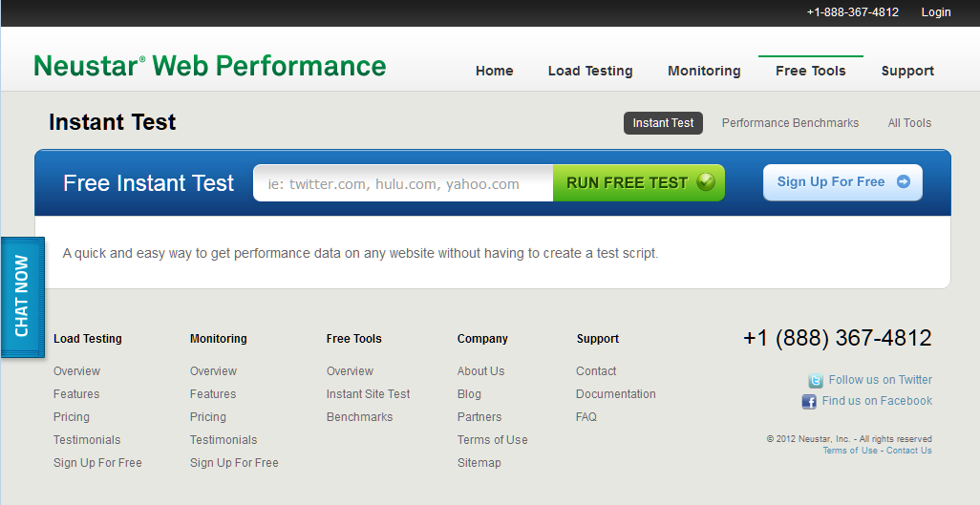Open Overview under Load Testing footer

pos(76,371)
